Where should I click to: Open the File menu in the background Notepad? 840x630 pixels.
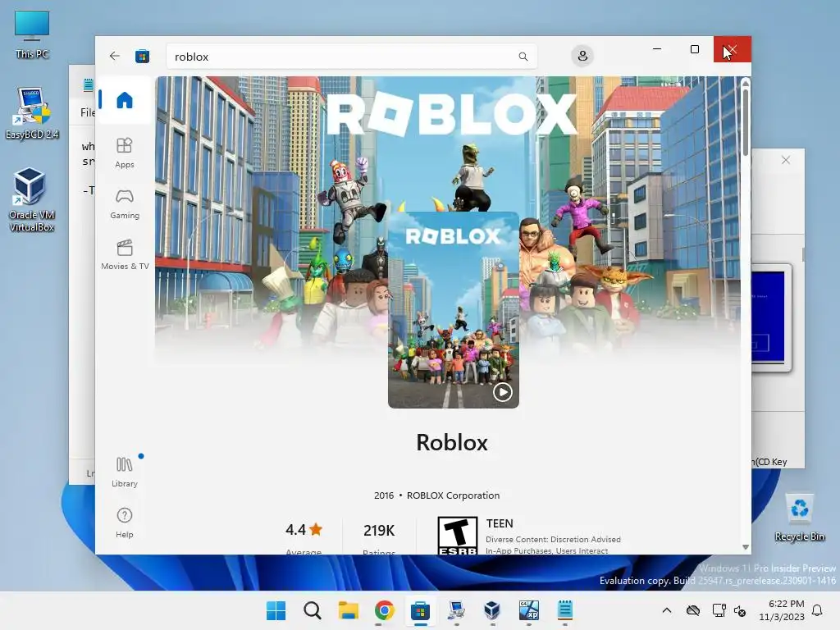pyautogui.click(x=87, y=112)
